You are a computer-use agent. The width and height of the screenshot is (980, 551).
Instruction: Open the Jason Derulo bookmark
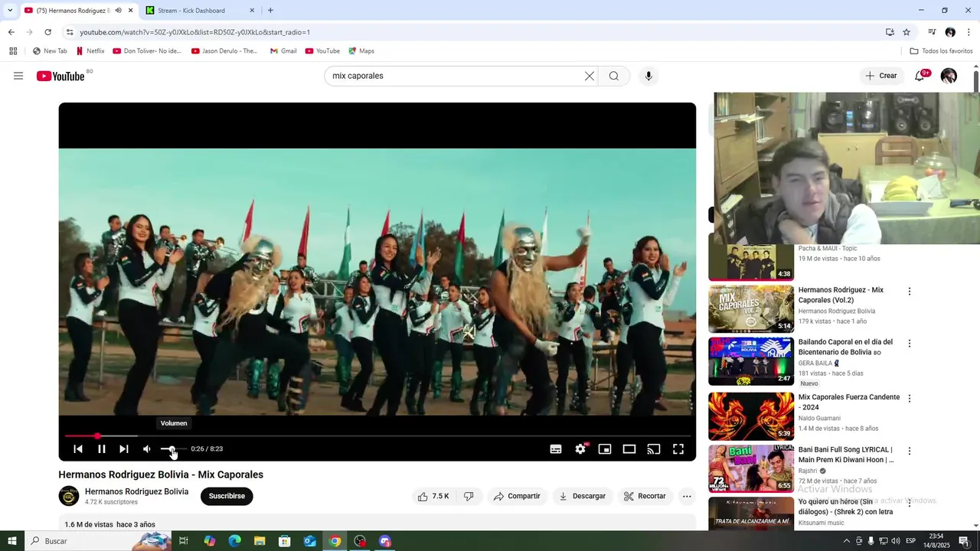click(x=224, y=51)
